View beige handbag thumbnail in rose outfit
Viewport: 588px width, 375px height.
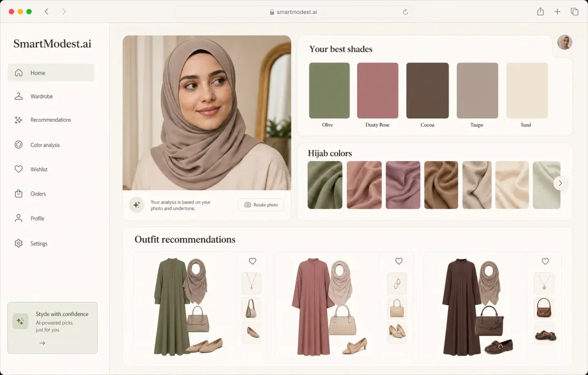point(397,308)
